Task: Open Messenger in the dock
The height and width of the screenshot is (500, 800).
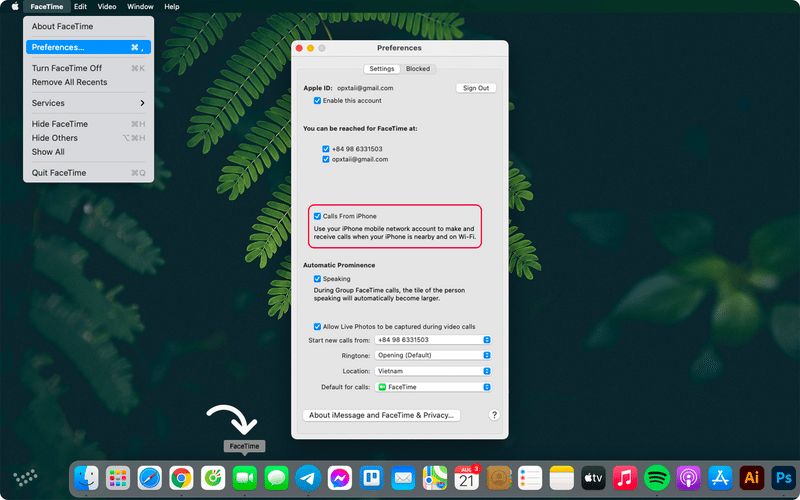Action: pos(340,478)
